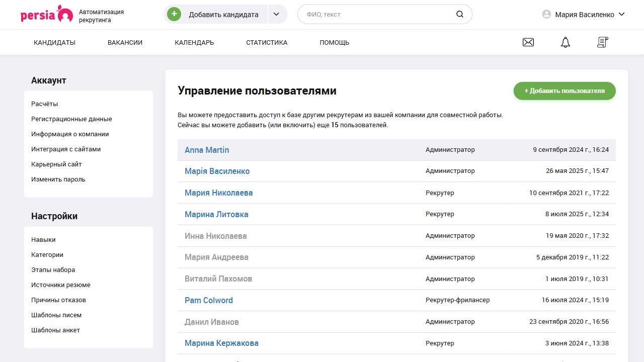Open Изменить пароль settings
Screen dimensions: 644x362
(x=58, y=179)
